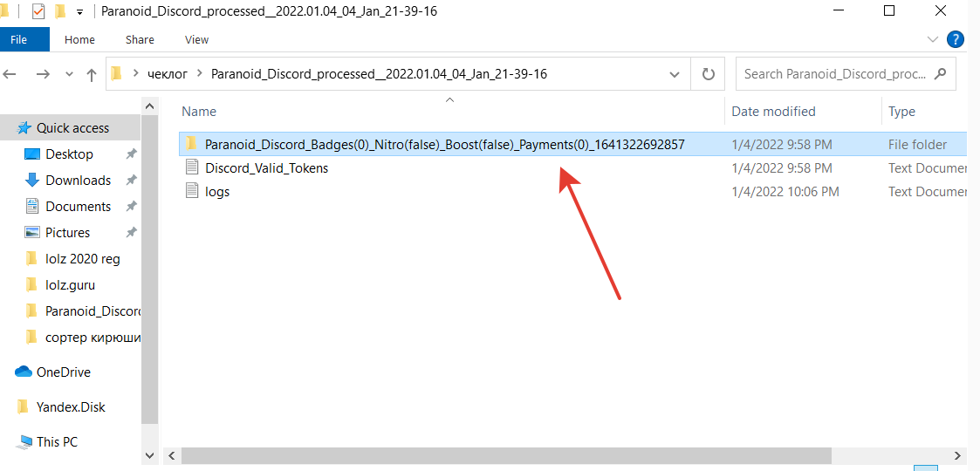The width and height of the screenshot is (980, 471).
Task: Open Paranoid_Discord in navigation pane
Action: tap(93, 311)
